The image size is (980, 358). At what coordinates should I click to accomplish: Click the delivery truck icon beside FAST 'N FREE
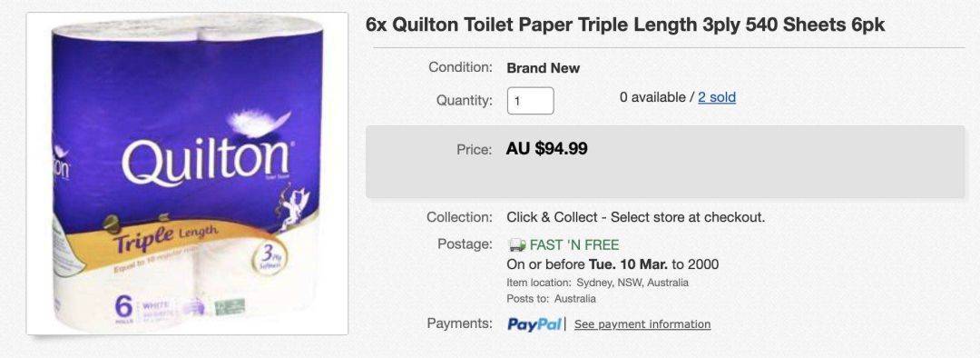(x=516, y=244)
